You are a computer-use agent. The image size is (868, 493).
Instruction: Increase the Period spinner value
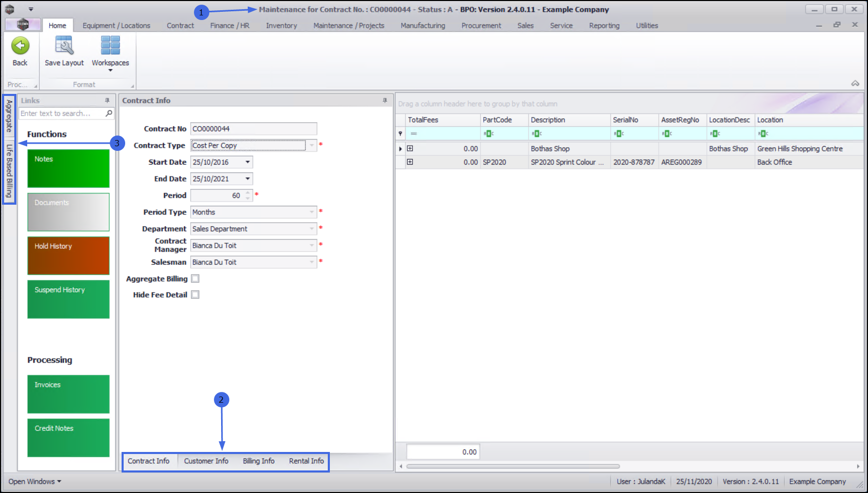point(248,193)
